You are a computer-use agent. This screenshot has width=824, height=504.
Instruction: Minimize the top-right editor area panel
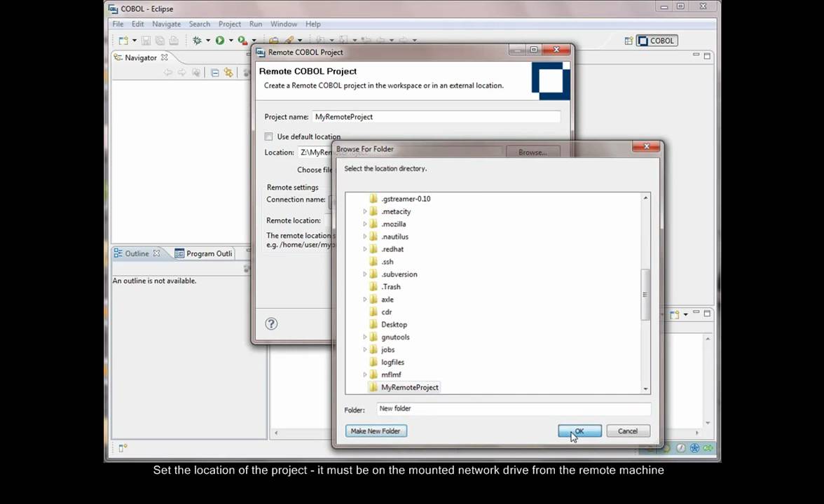(696, 55)
